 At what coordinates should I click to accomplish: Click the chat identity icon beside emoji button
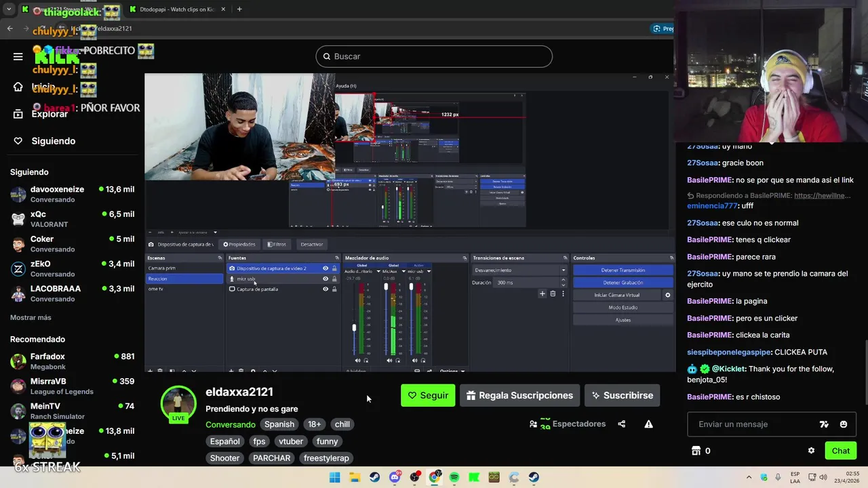tap(824, 424)
